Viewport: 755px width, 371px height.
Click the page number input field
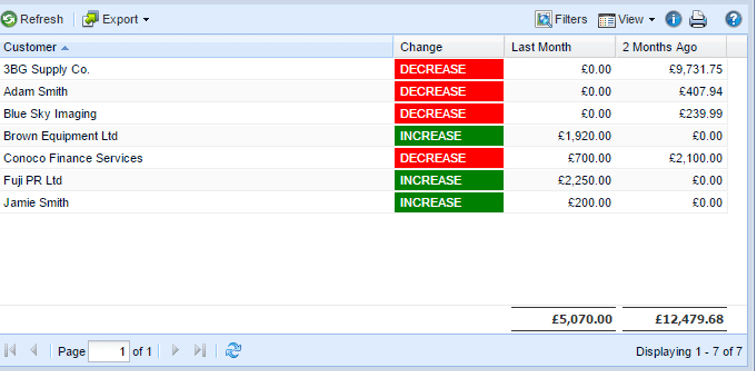point(109,352)
